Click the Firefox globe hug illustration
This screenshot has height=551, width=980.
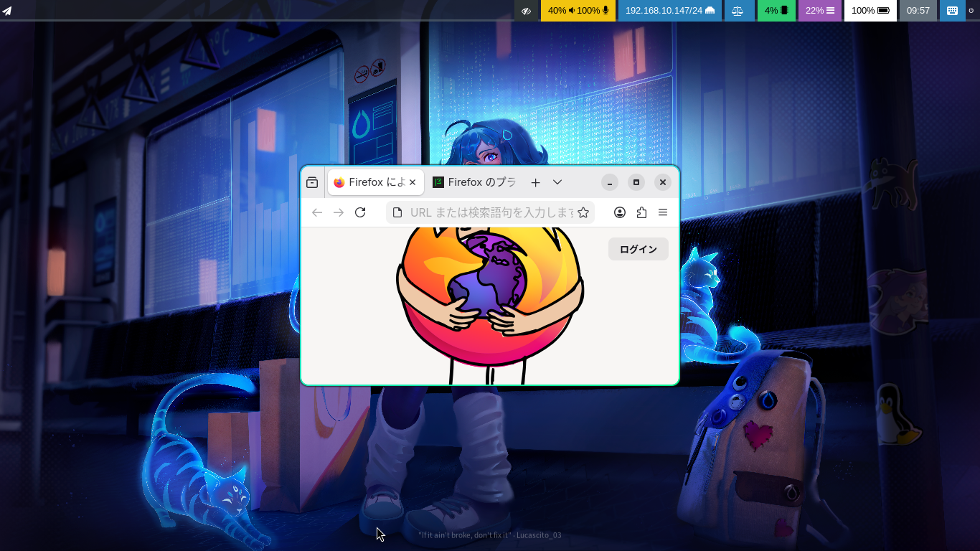click(490, 306)
